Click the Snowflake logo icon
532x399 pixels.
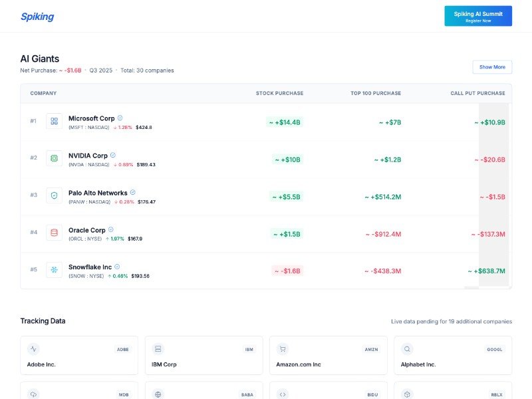point(54,270)
